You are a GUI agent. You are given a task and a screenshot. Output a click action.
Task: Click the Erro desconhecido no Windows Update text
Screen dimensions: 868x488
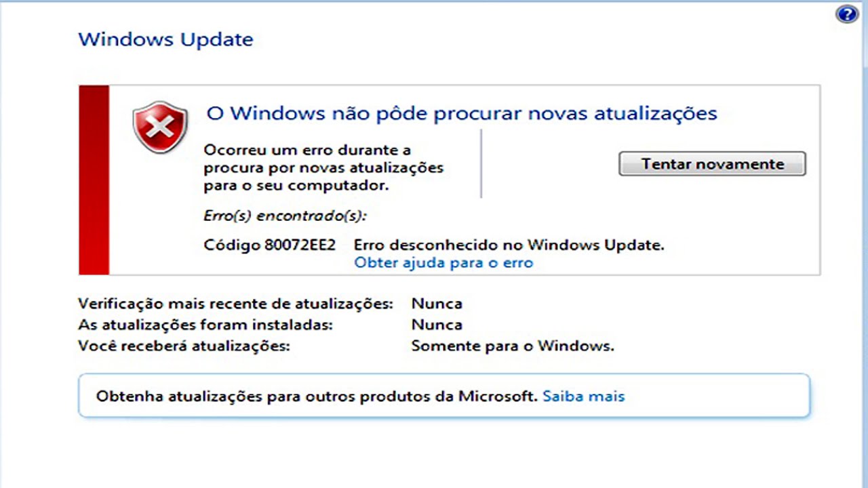click(509, 245)
